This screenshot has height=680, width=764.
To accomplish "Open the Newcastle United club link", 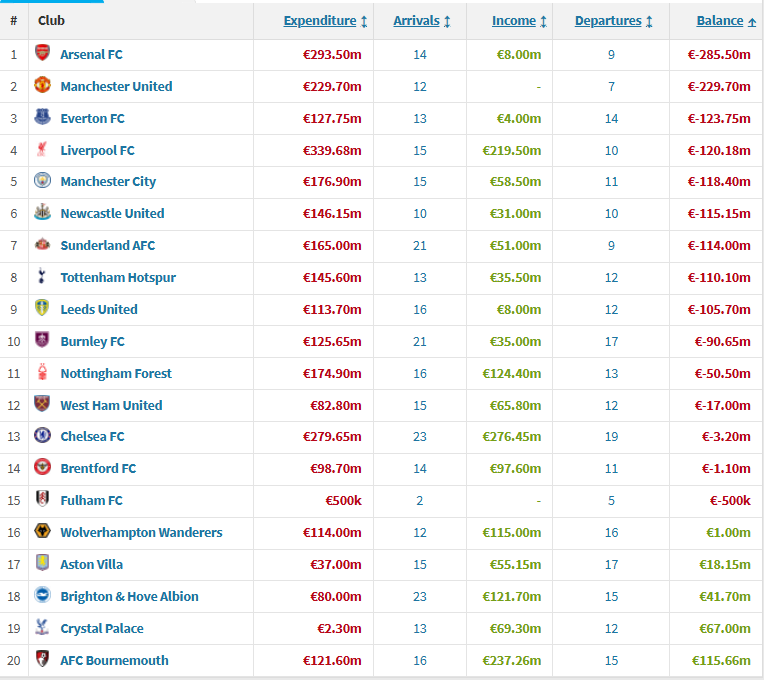I will (x=112, y=214).
